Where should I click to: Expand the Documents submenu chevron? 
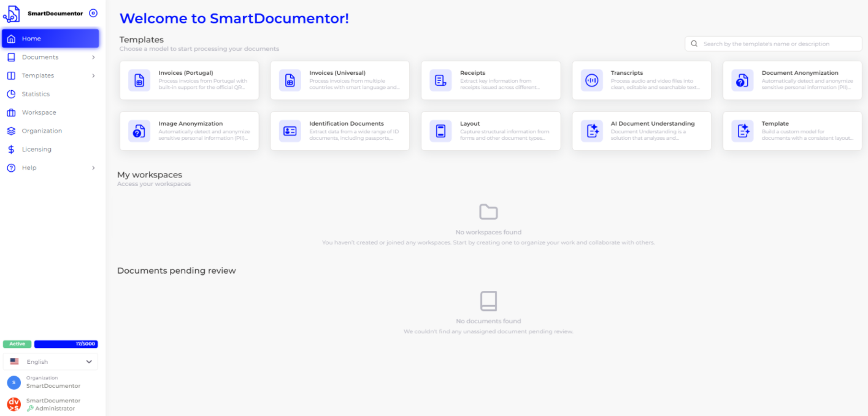click(93, 57)
